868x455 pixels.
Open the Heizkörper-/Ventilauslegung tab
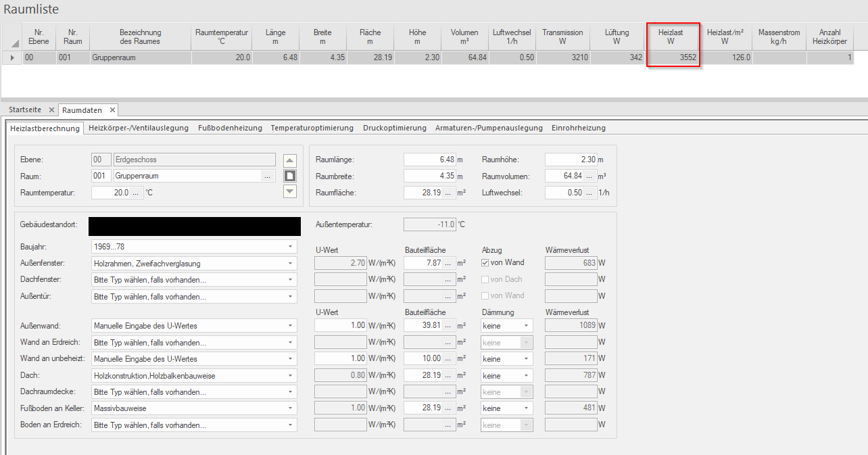click(x=139, y=128)
